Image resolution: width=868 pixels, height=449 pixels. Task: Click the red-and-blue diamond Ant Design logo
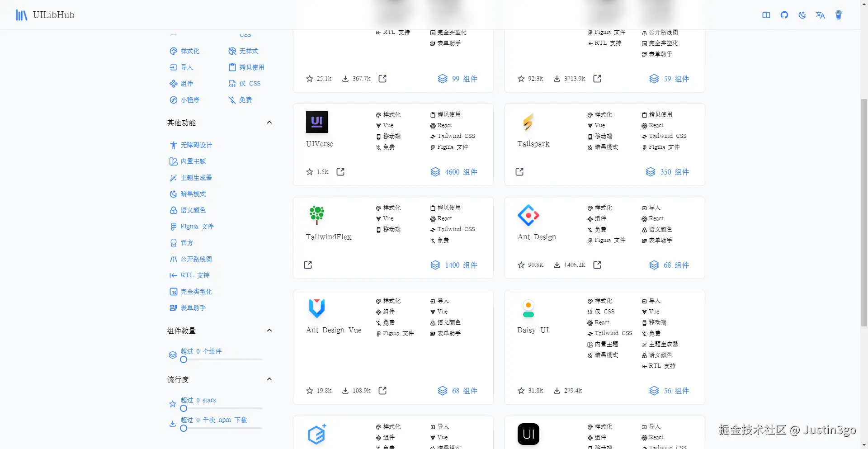click(x=528, y=215)
